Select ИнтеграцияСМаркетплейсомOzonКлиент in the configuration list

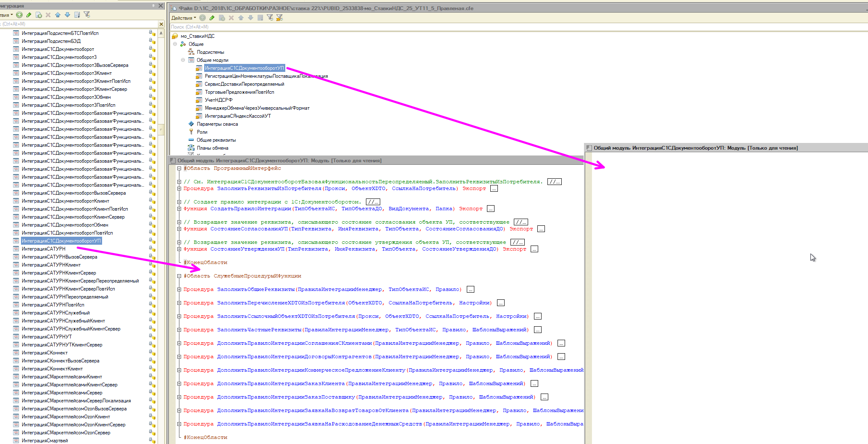(66, 417)
